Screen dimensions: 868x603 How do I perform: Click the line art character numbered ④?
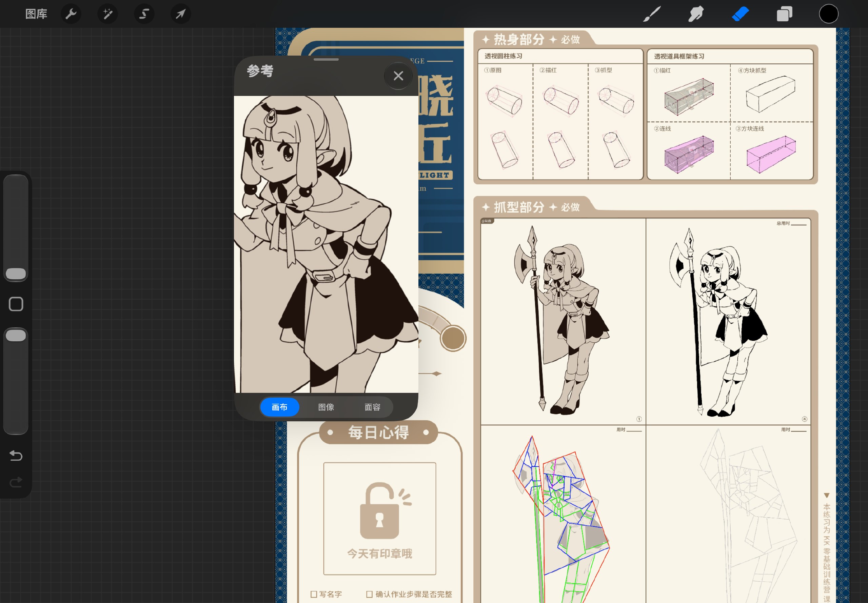pos(718,322)
